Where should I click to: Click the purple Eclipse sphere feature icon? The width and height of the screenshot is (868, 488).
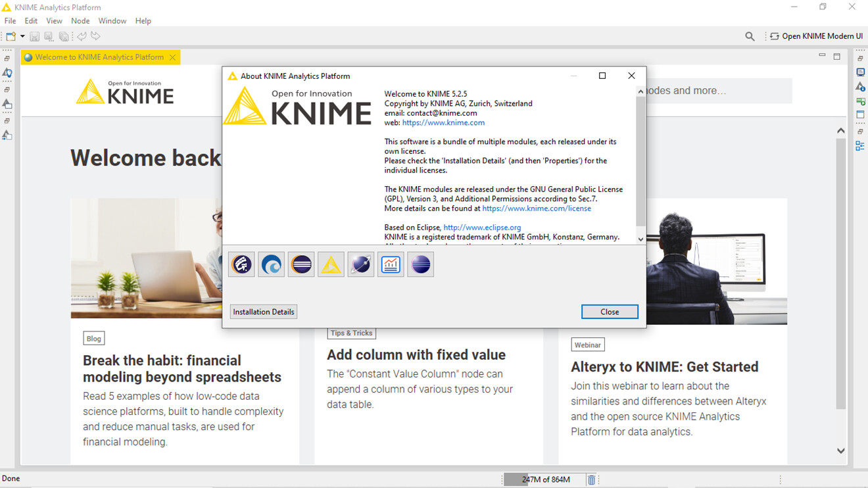tap(420, 264)
